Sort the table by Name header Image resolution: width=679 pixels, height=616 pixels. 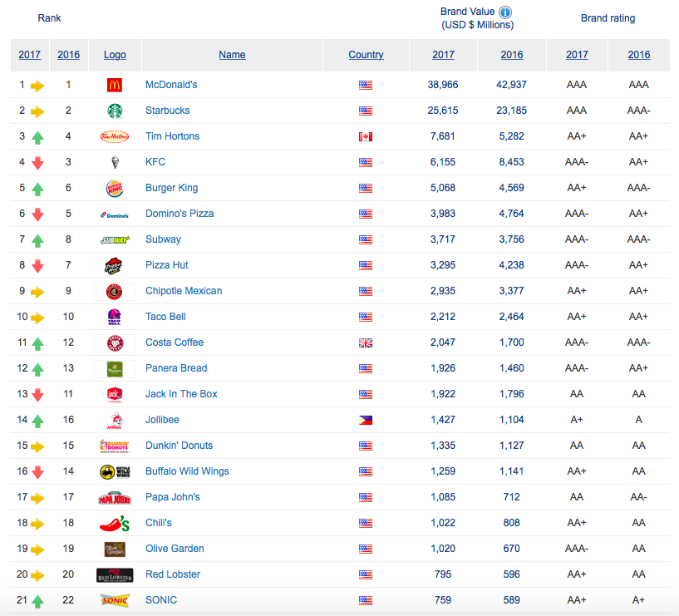232,55
